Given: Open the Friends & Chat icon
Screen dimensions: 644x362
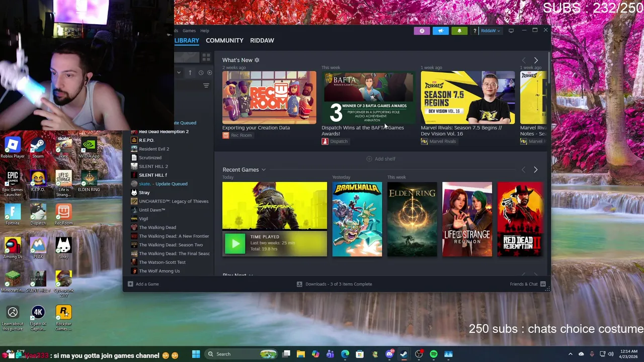Looking at the screenshot, I should click(543, 284).
